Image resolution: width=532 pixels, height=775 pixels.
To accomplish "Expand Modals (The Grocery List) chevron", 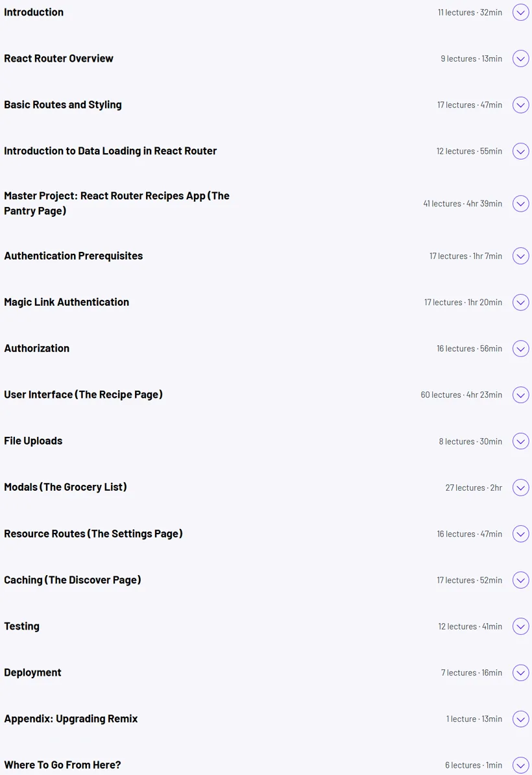I will pyautogui.click(x=520, y=488).
